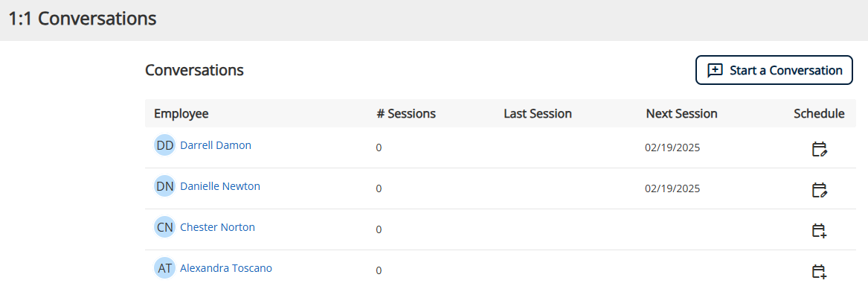Edit Danielle Newton's scheduled session calendar icon

[820, 191]
